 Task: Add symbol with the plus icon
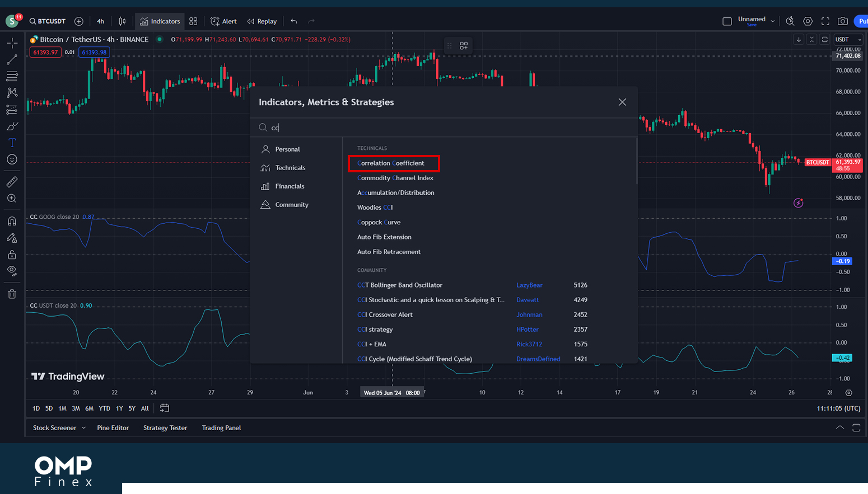click(79, 21)
